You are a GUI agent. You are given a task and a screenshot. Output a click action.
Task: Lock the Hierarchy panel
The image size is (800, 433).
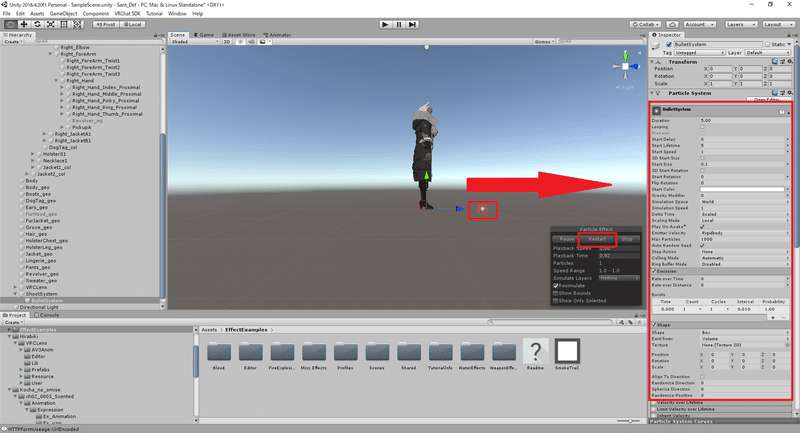(156, 35)
